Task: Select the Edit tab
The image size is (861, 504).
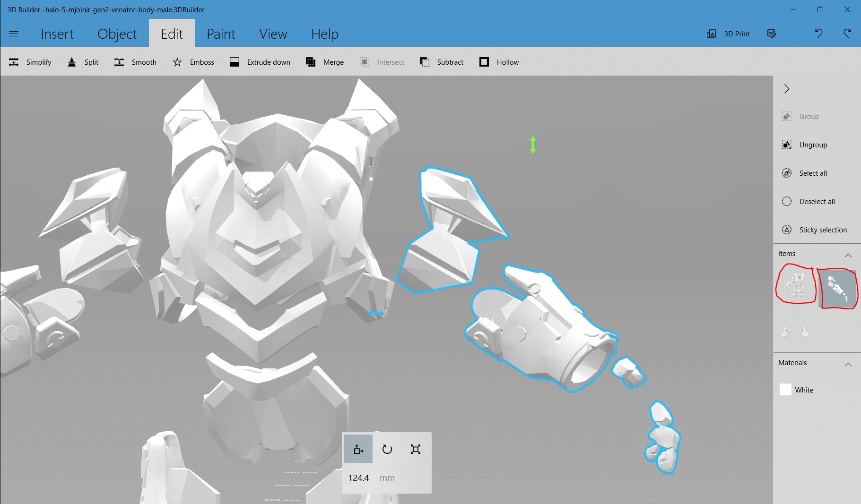Action: click(172, 34)
